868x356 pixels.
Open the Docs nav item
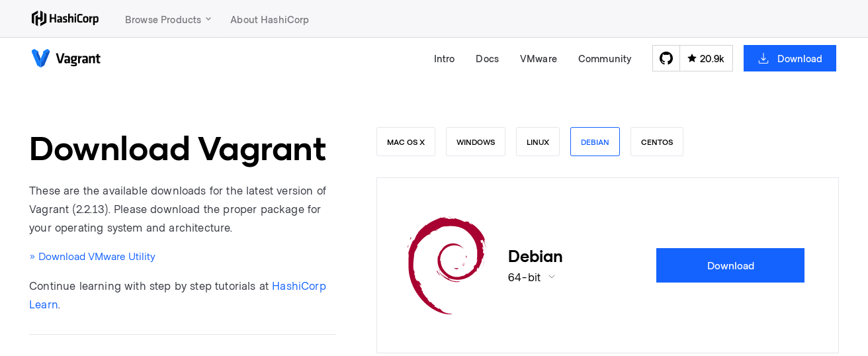[487, 58]
